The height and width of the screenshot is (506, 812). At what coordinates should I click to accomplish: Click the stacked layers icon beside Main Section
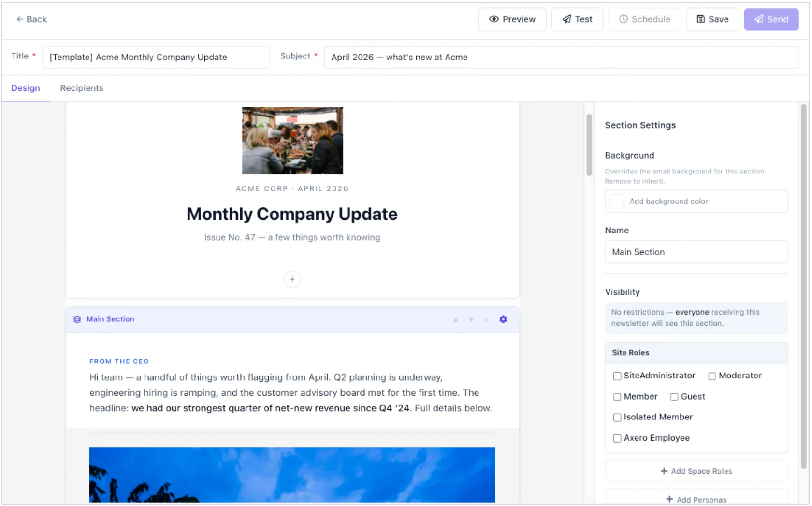coord(77,319)
